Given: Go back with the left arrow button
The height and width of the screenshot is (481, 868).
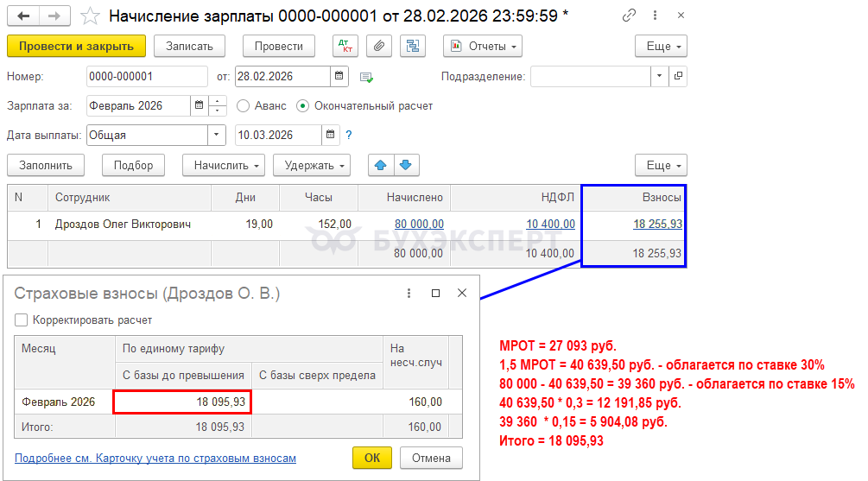Looking at the screenshot, I should 23,16.
